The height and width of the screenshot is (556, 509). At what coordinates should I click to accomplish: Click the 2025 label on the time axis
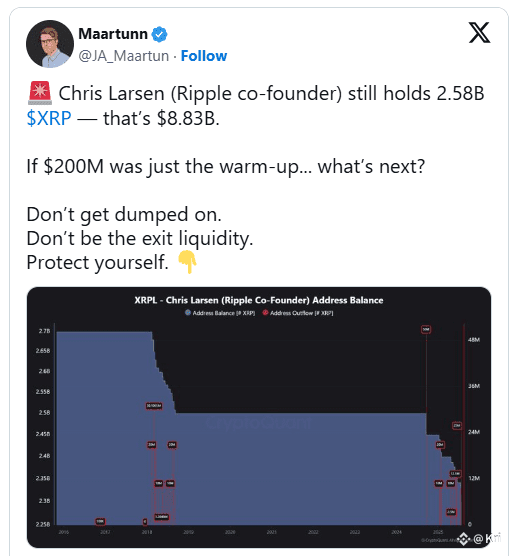tap(438, 532)
